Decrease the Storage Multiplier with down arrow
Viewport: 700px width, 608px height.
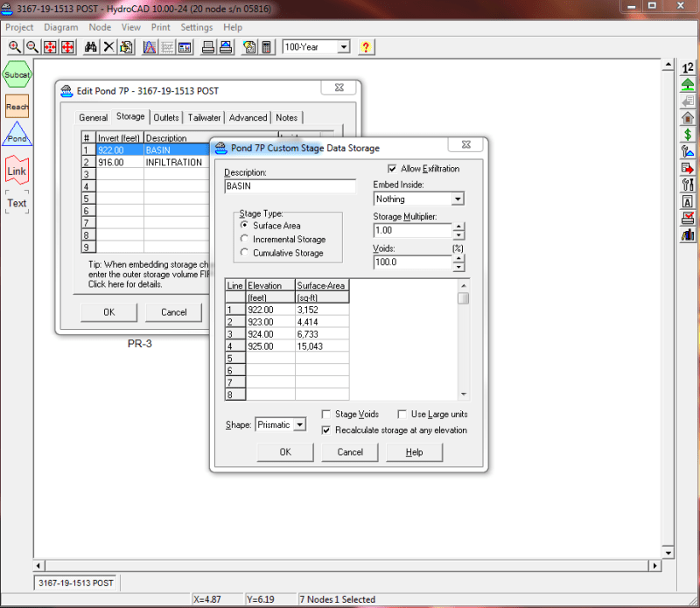458,234
